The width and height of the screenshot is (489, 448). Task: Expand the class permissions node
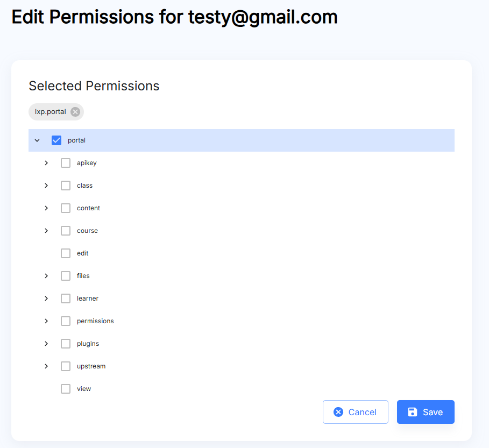[46, 186]
